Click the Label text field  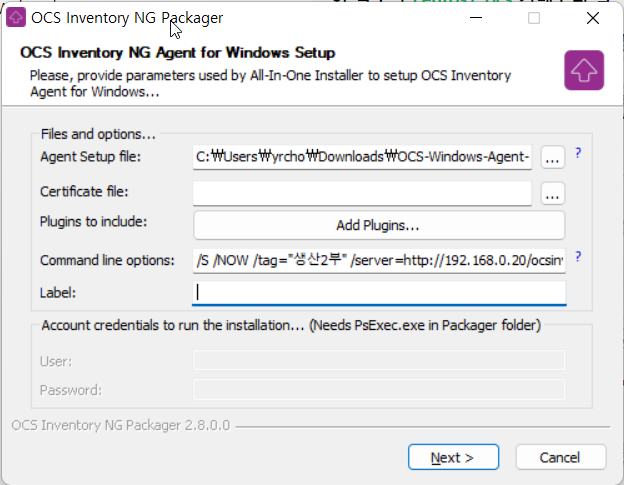[x=379, y=293]
